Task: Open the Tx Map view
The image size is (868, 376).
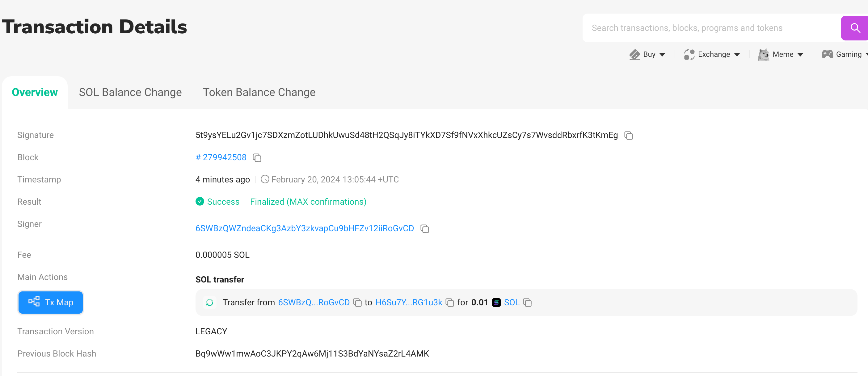Action: (x=51, y=302)
